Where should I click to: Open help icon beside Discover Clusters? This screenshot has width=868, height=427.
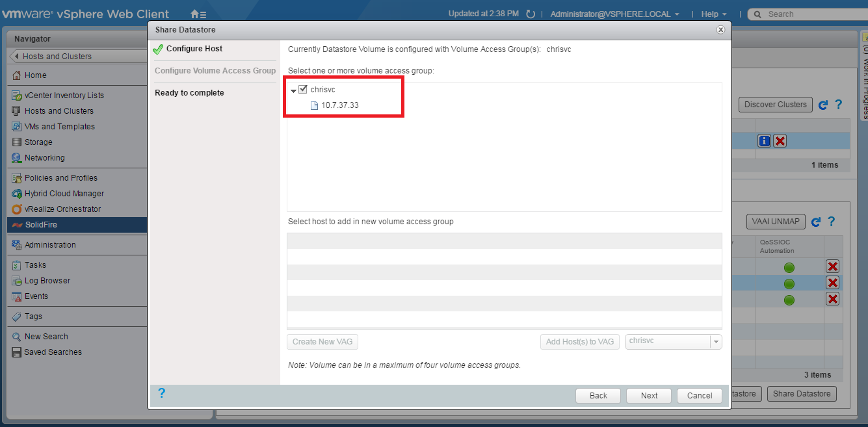point(839,105)
